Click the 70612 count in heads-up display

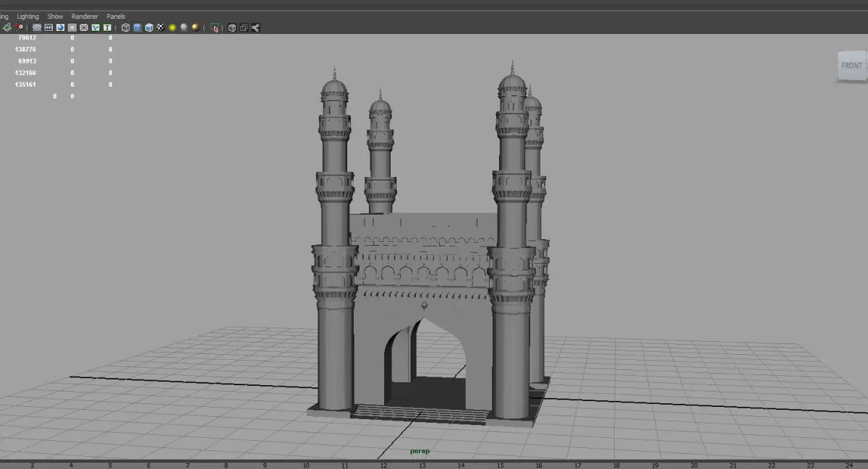point(27,38)
